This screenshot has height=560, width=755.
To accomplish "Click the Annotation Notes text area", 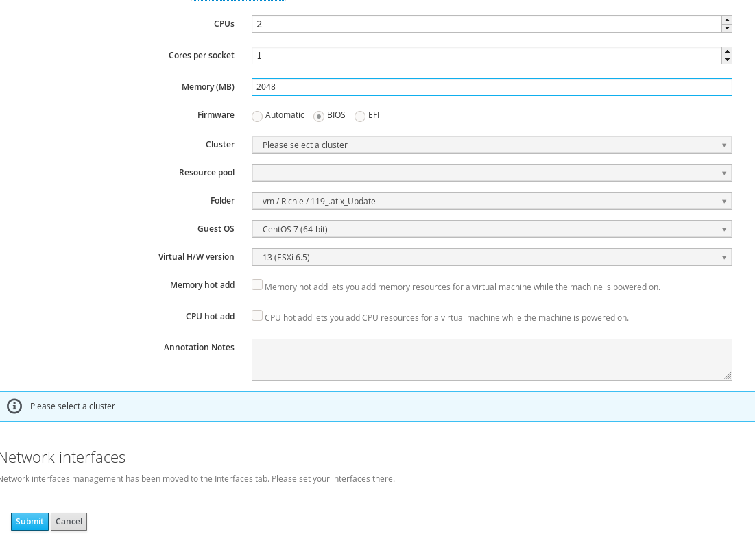I will pos(492,360).
